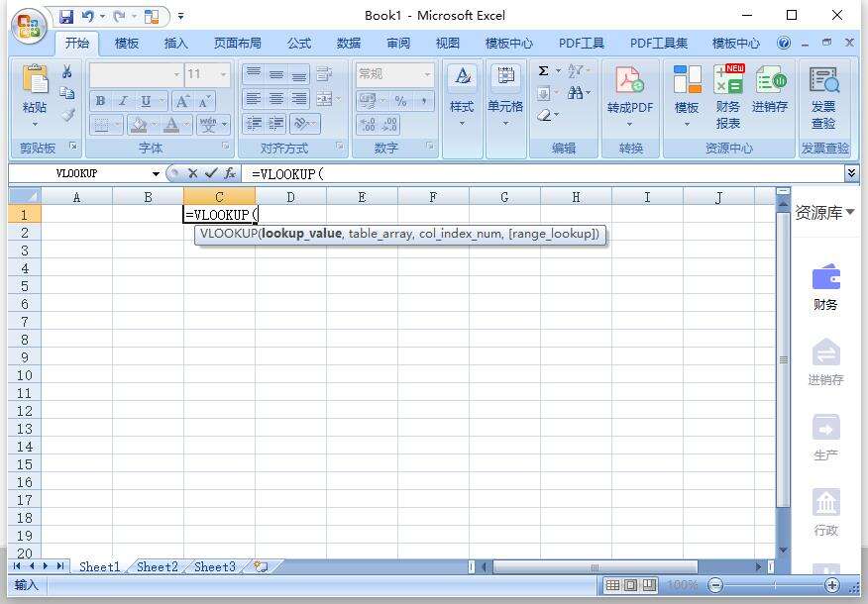Screen dimensions: 868x604
Task: Align text to the left
Action: (254, 99)
